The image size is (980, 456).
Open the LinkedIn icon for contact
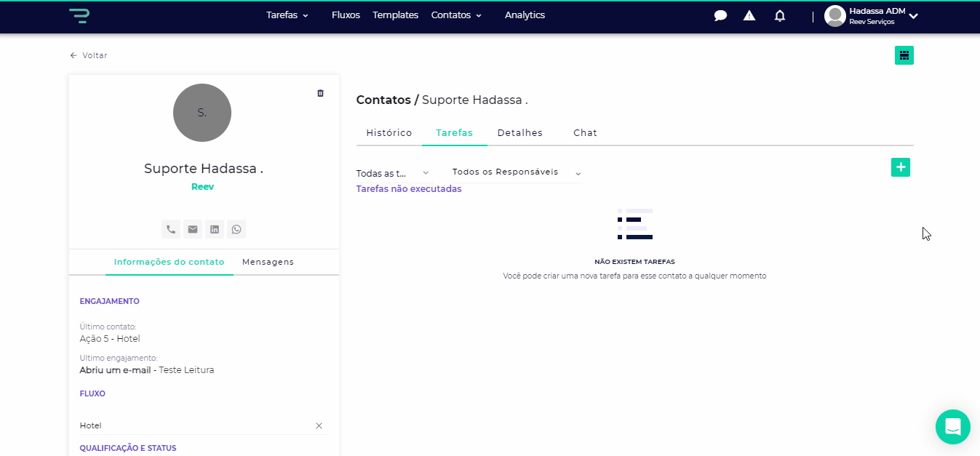(215, 229)
